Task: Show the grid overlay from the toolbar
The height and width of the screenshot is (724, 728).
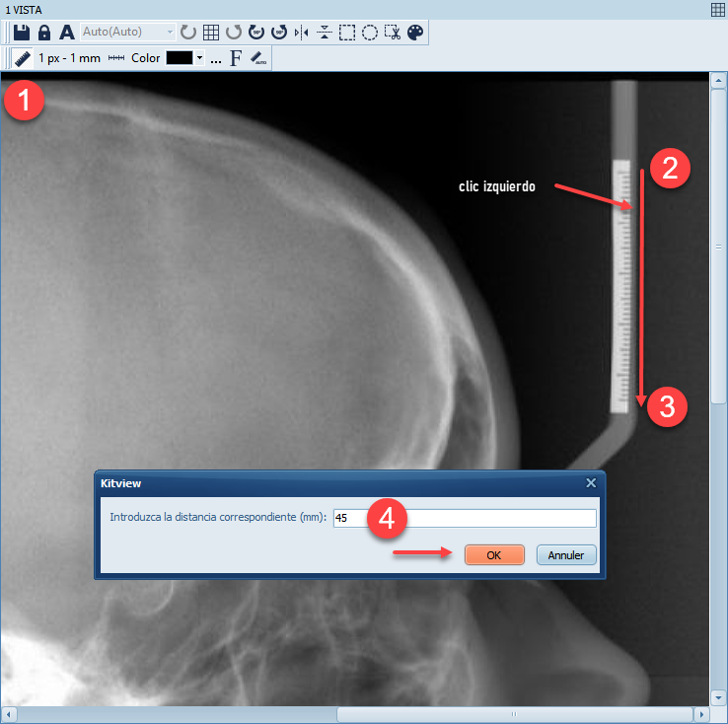Action: click(211, 33)
